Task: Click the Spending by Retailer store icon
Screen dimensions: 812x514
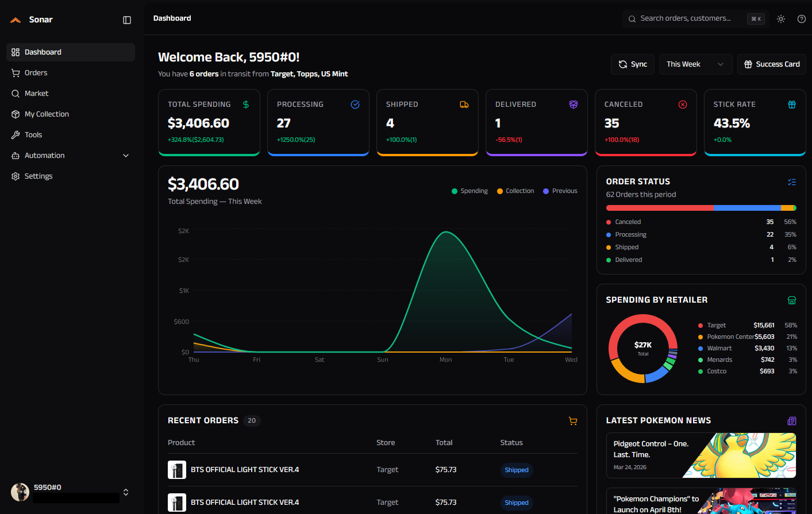Action: coord(792,300)
